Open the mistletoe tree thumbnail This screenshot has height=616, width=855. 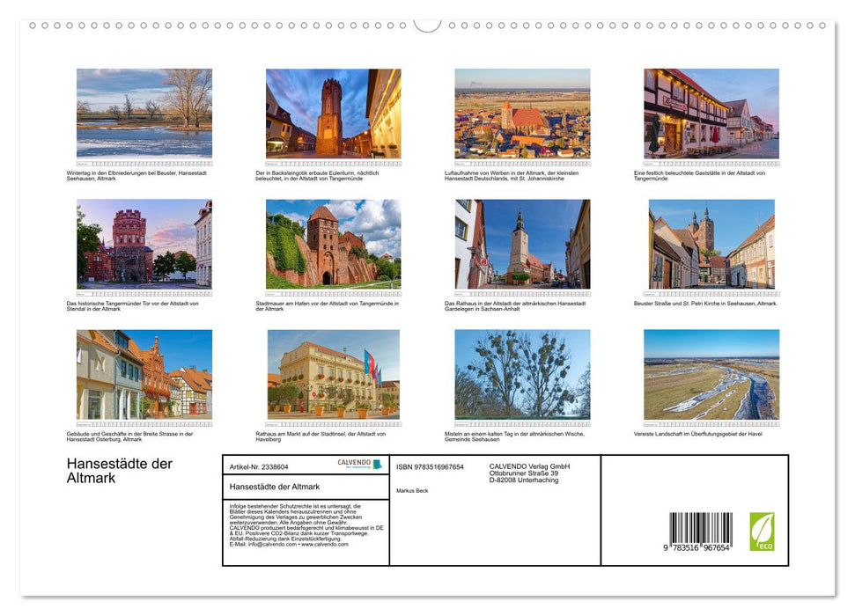522,375
